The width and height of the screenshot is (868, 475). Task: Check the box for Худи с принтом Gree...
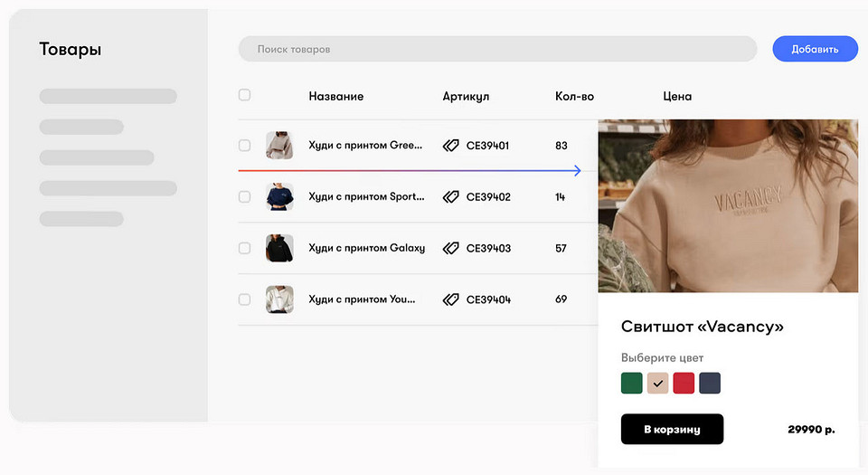click(244, 146)
